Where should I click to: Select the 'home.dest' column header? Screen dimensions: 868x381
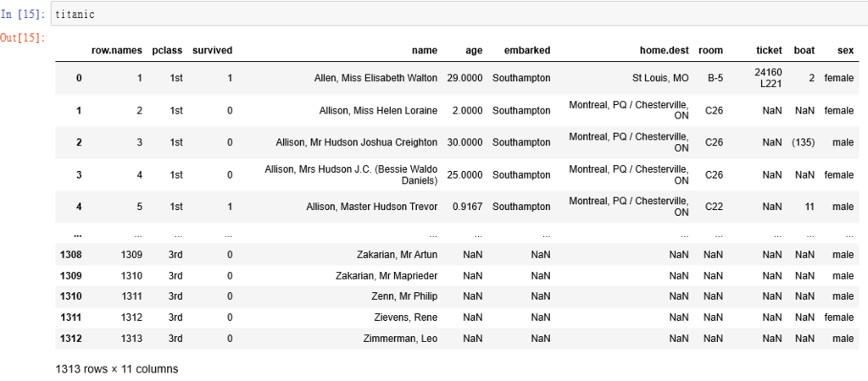(x=664, y=50)
